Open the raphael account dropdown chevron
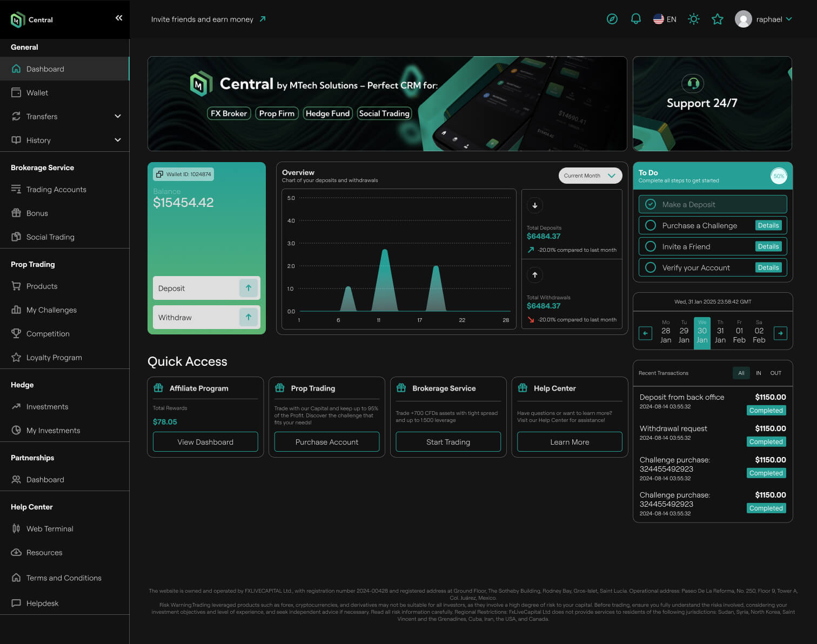Screen dimensions: 817x644 coord(789,19)
